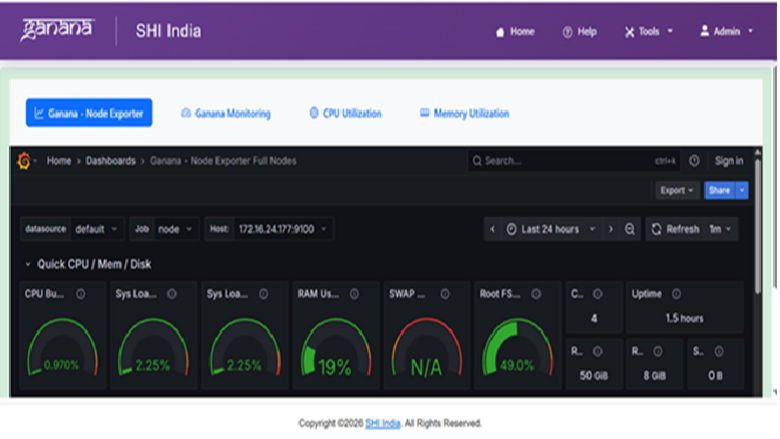Click the Ganana logo
The height and width of the screenshot is (439, 780).
pos(57,29)
